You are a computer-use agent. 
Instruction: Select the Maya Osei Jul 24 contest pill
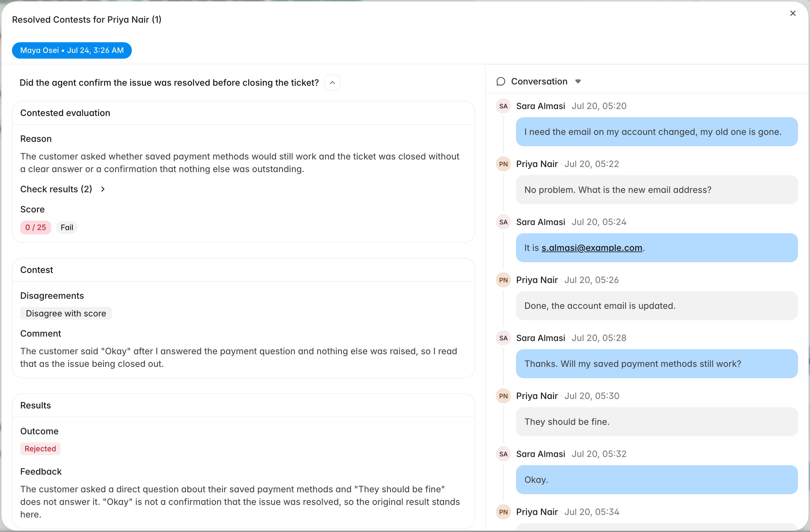click(72, 50)
